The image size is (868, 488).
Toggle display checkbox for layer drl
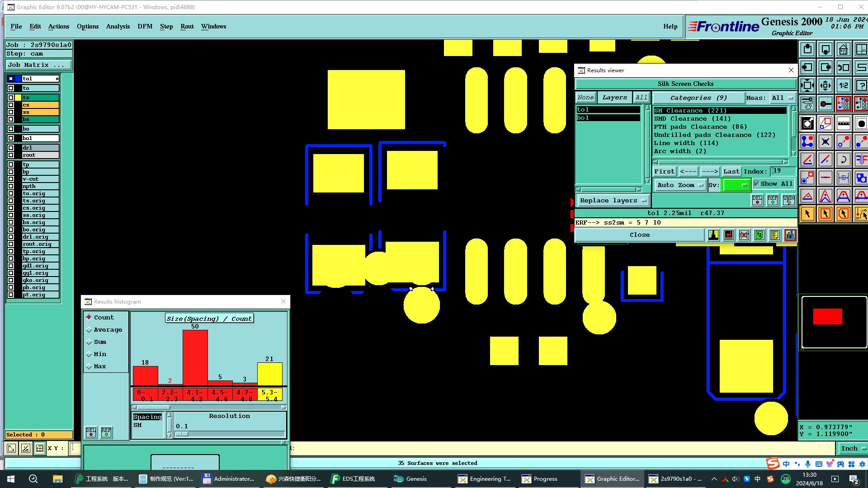(x=11, y=148)
